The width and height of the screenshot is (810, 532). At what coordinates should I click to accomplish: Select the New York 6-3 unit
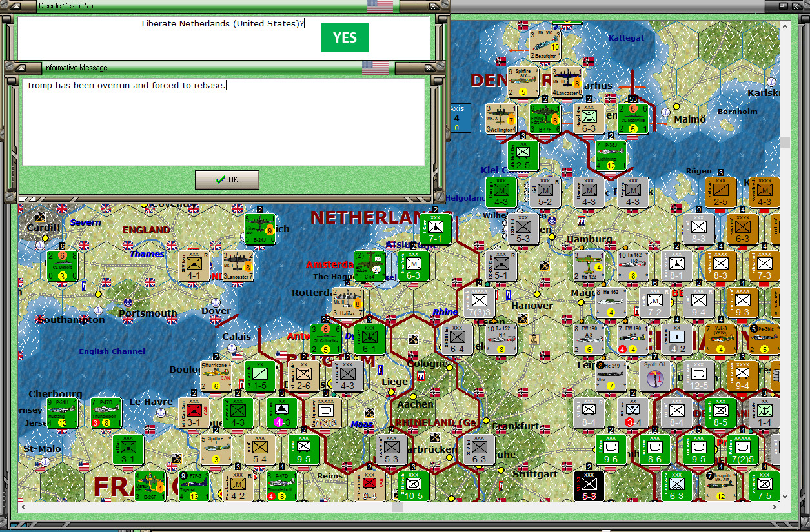(414, 266)
